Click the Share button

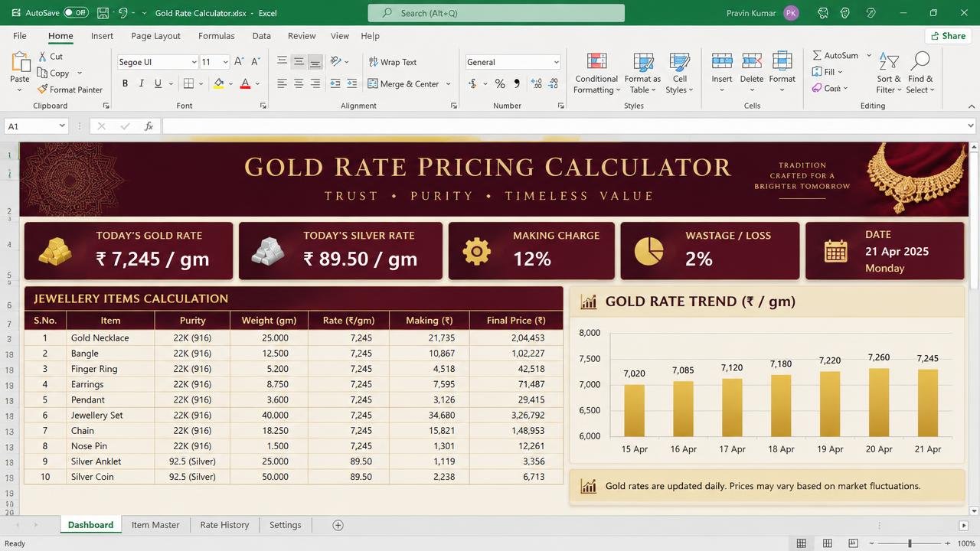[948, 36]
